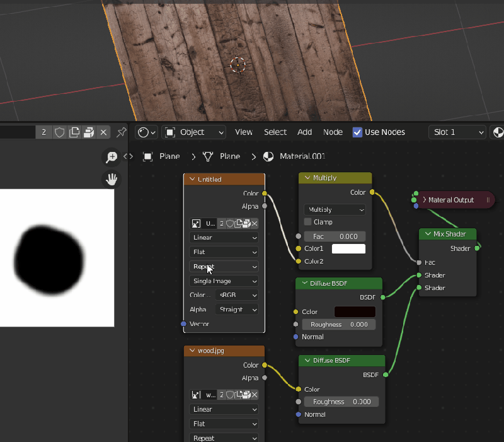Click the New Image copy icon beside the shield
Screen dimensions: 504x442
(74, 132)
